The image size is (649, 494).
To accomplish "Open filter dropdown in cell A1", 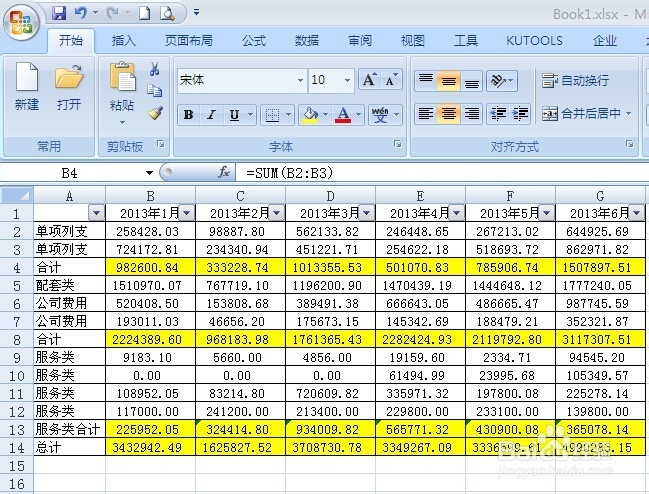I will (96, 213).
